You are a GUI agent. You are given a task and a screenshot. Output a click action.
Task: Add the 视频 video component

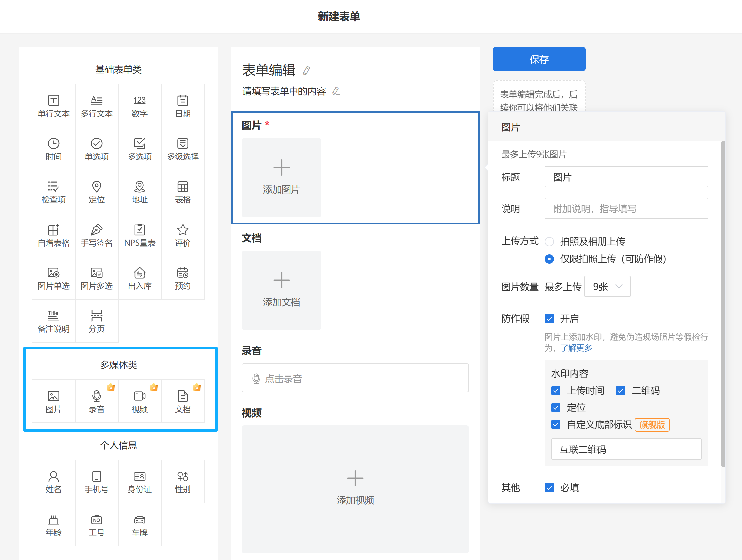[x=139, y=401]
